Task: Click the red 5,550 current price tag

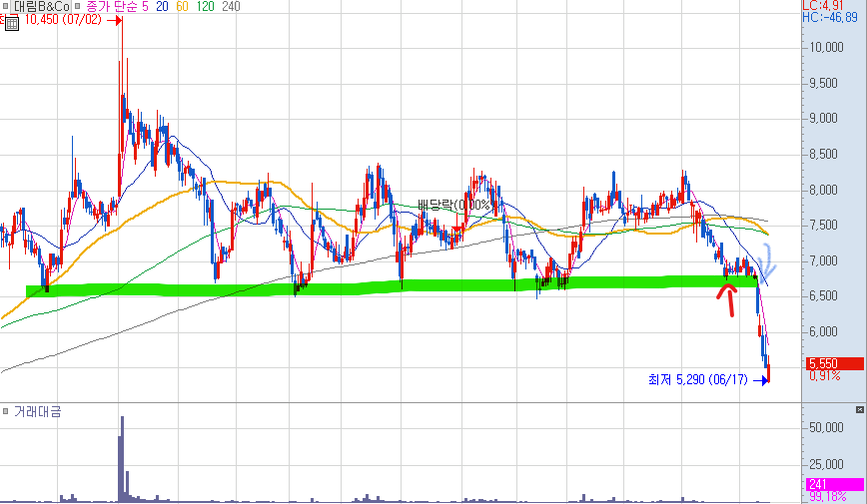Action: [834, 363]
